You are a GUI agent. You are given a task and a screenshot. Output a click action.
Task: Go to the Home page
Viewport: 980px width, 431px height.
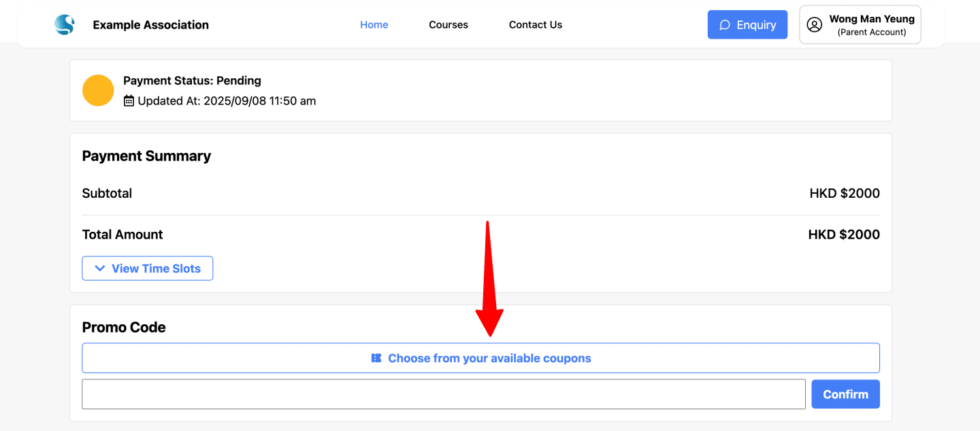pos(374,25)
